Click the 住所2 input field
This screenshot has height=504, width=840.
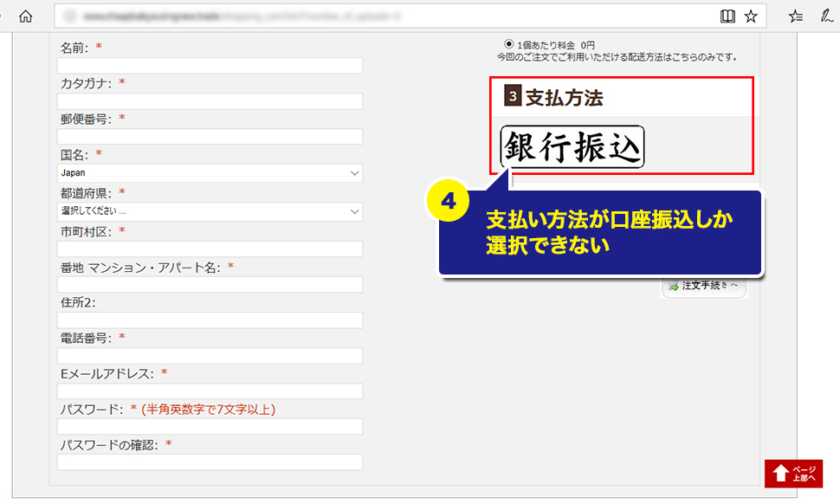coord(210,320)
